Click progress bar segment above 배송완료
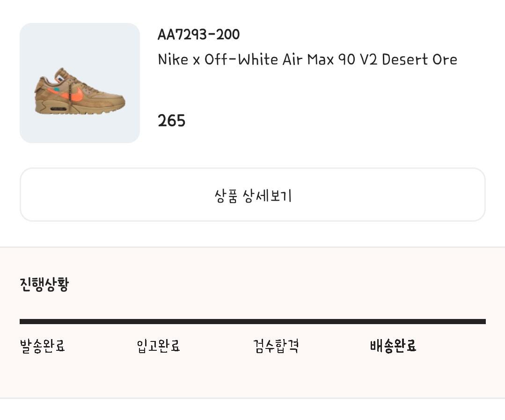The height and width of the screenshot is (420, 505). click(x=427, y=322)
